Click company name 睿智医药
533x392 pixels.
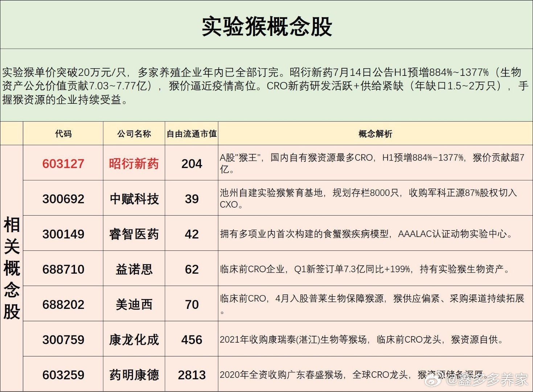(134, 234)
